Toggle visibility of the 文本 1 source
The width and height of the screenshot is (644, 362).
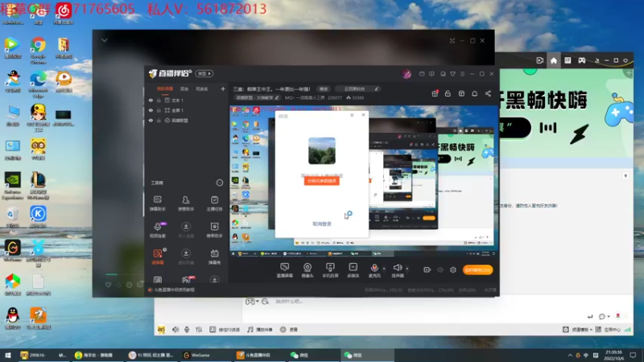coord(151,100)
